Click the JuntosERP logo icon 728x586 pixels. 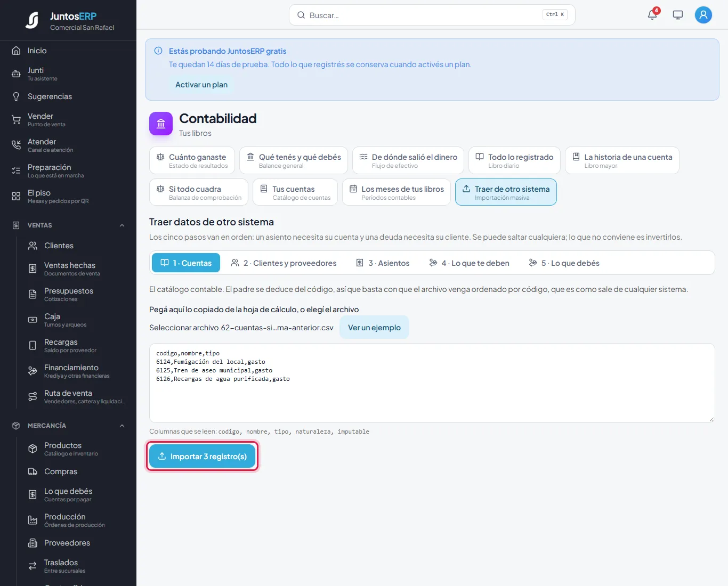tap(32, 20)
